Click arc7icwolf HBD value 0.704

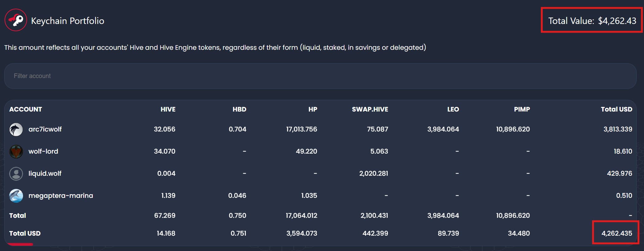[238, 129]
